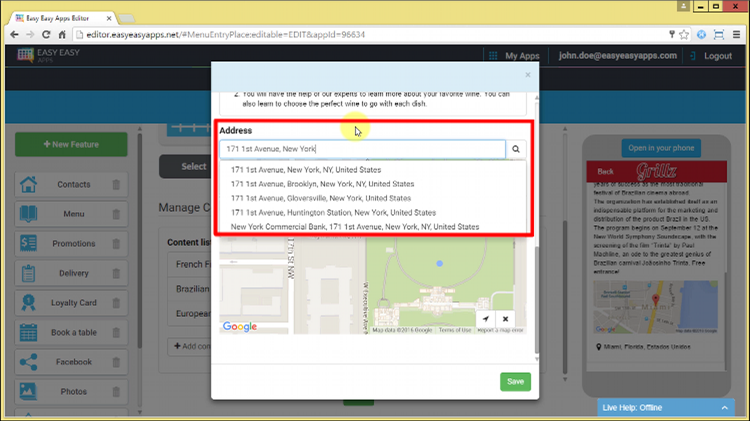Click the Miami, Florida location text

click(x=647, y=347)
